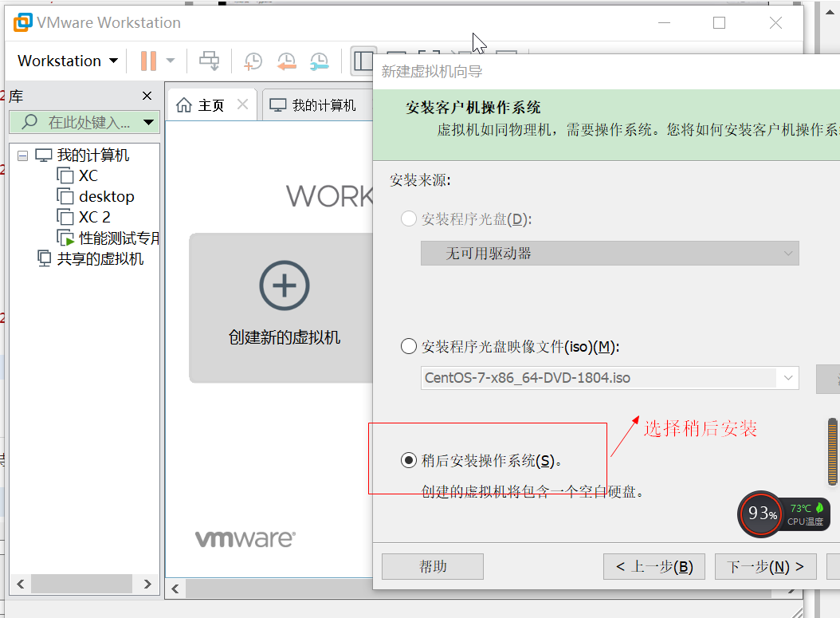Image resolution: width=840 pixels, height=618 pixels.
Task: Open the 无可用驱动器 drive dropdown
Action: coord(610,253)
